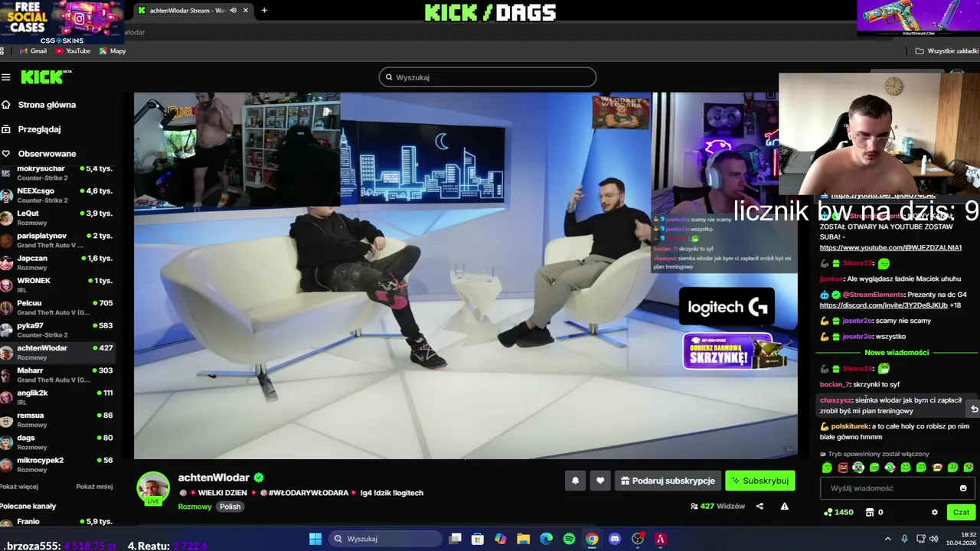
Task: Click the share icon beside viewer count
Action: coord(759,506)
